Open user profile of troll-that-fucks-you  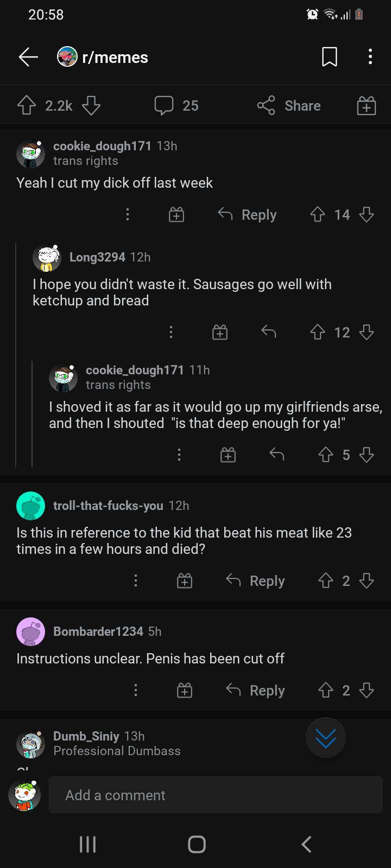point(108,506)
